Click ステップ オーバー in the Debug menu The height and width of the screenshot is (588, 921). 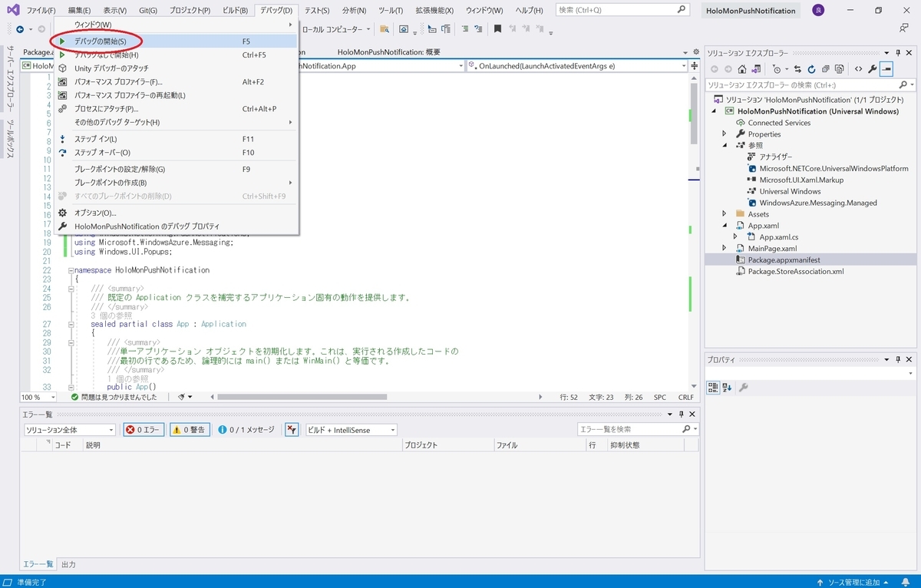coord(176,152)
